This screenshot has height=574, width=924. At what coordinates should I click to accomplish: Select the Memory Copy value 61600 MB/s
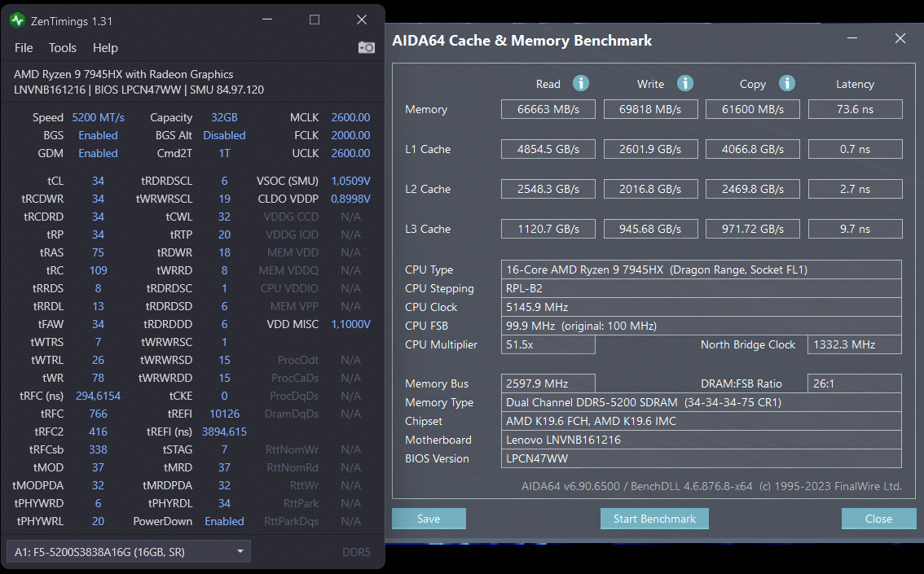tap(753, 109)
